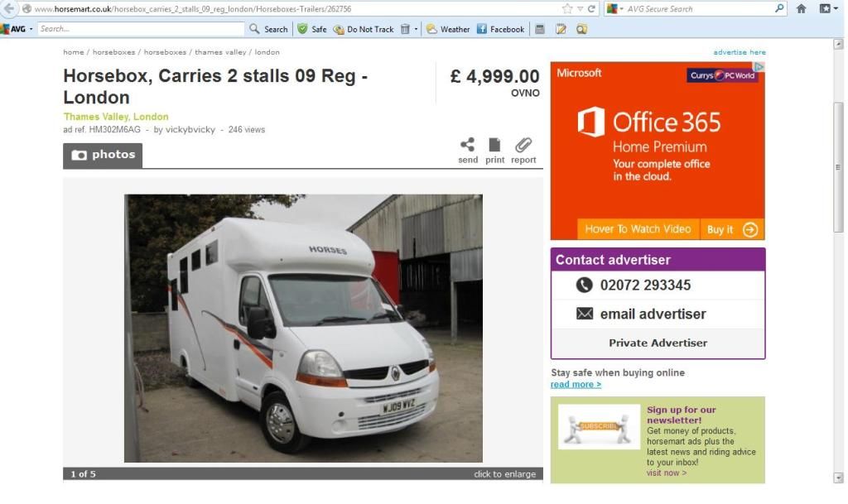Click the browser back arrow button
Image resolution: width=848 pixels, height=504 pixels.
pos(10,8)
